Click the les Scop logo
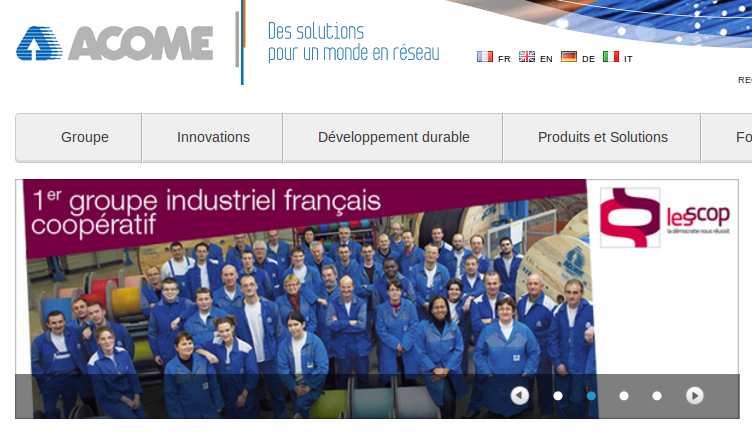 pyautogui.click(x=665, y=218)
